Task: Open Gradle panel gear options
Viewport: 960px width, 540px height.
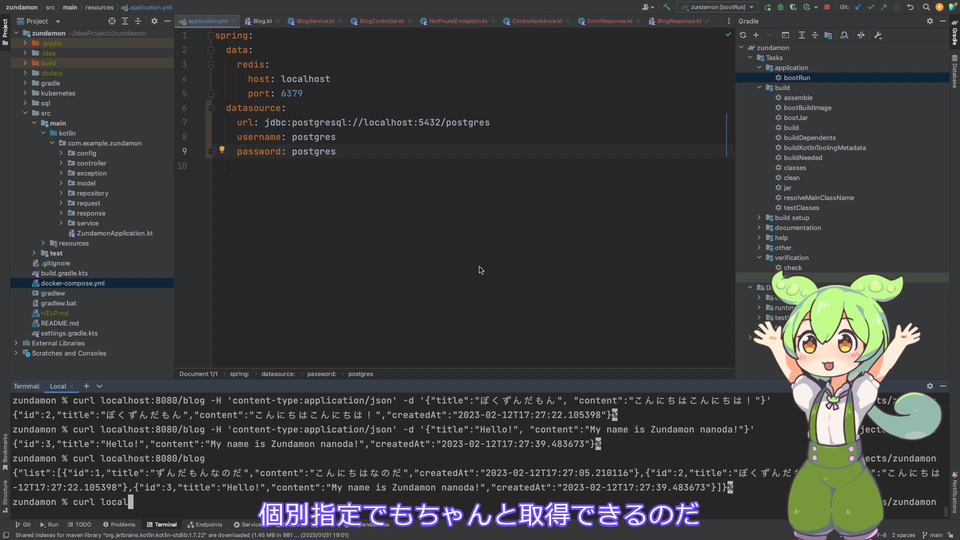Action: [x=930, y=21]
